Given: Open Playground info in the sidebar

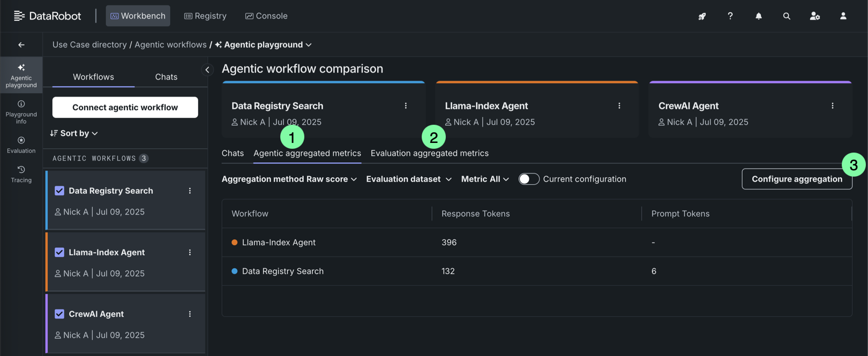Looking at the screenshot, I should coord(21,112).
